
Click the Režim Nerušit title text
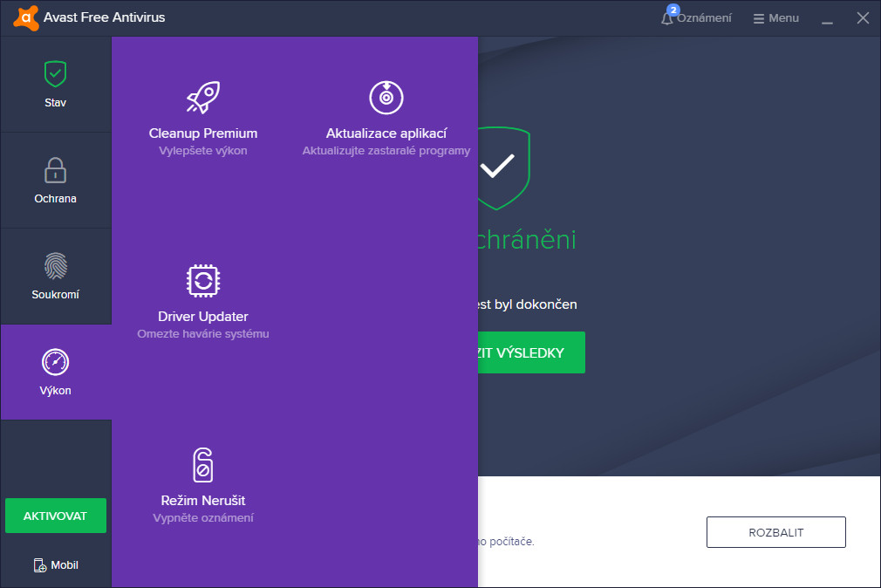[x=203, y=500]
